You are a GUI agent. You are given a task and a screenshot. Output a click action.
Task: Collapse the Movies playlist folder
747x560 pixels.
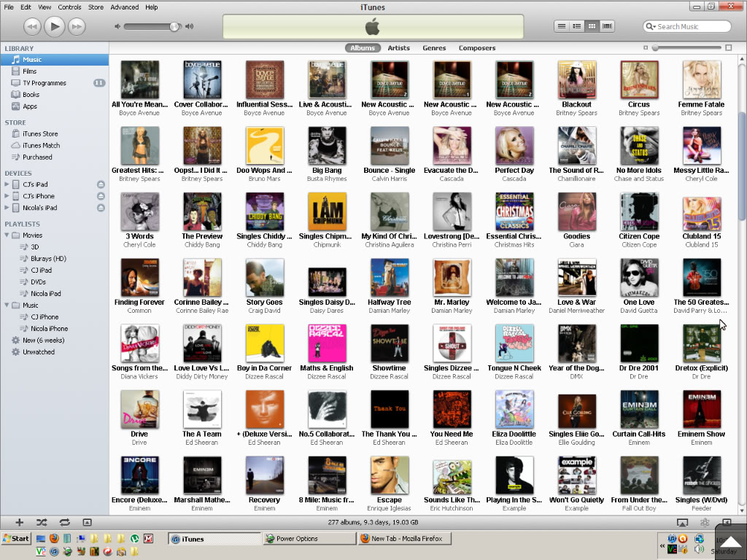[7, 236]
